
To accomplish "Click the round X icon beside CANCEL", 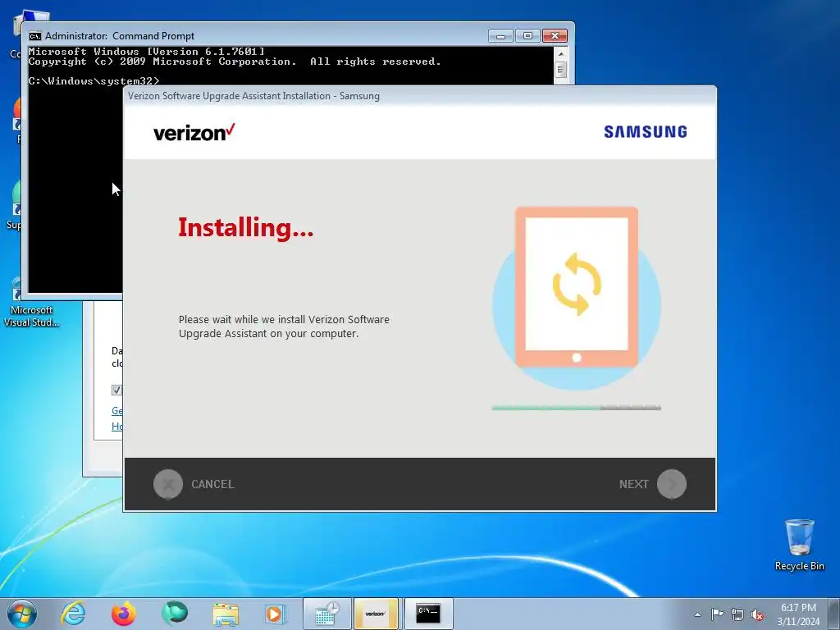I will point(168,484).
